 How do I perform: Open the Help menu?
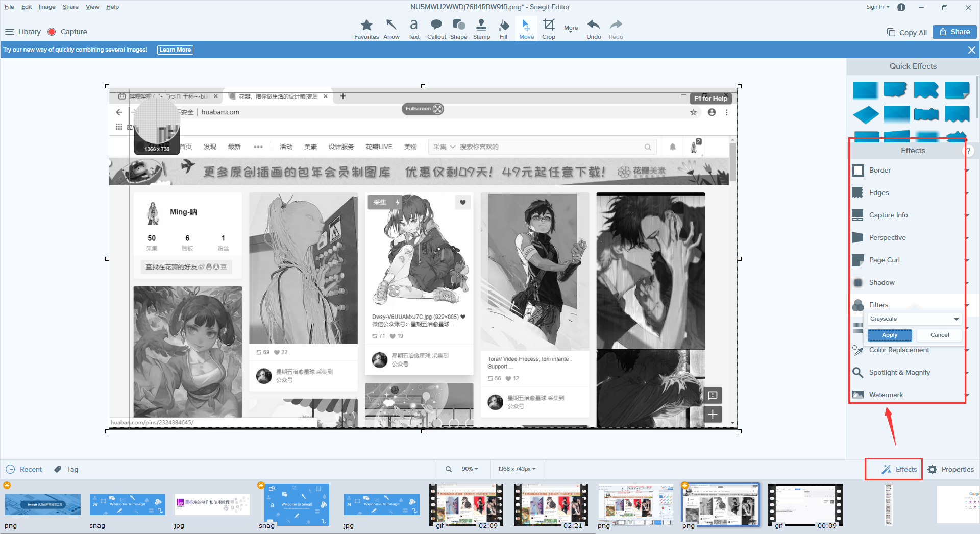tap(112, 7)
